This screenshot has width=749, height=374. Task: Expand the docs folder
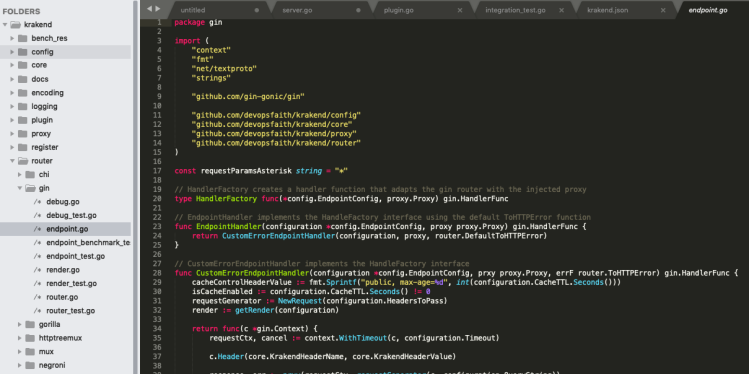click(12, 79)
